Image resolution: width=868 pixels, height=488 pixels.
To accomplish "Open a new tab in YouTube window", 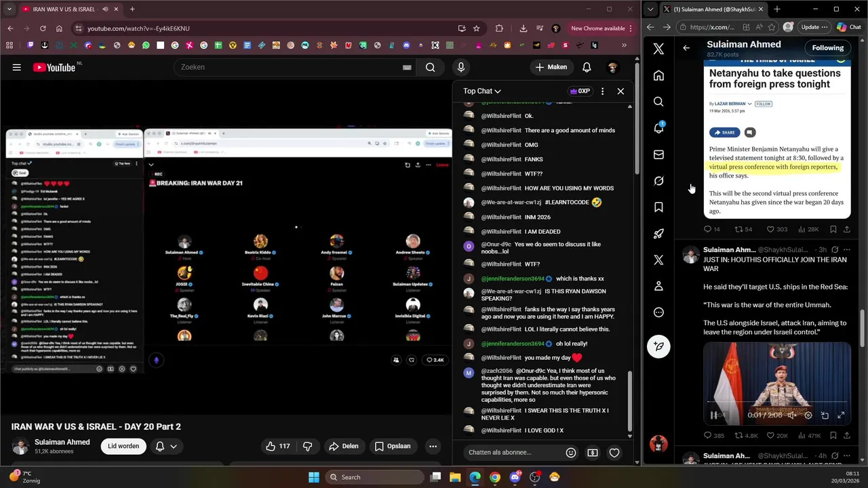I will [x=132, y=9].
